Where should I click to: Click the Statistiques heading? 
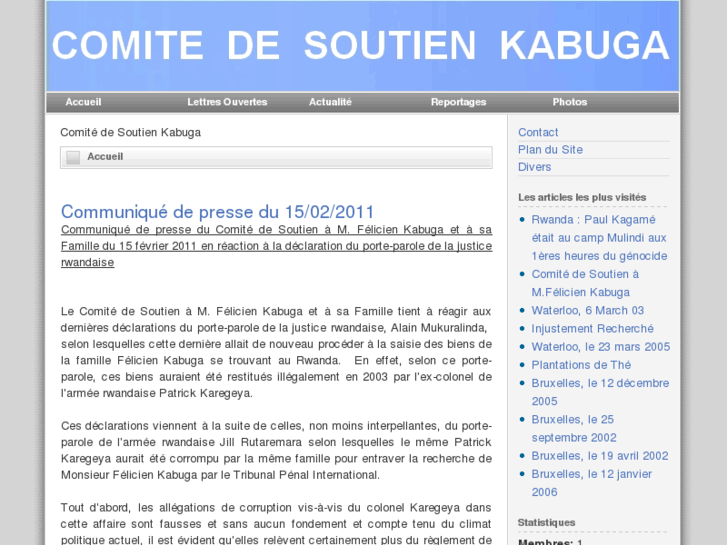[x=546, y=522]
